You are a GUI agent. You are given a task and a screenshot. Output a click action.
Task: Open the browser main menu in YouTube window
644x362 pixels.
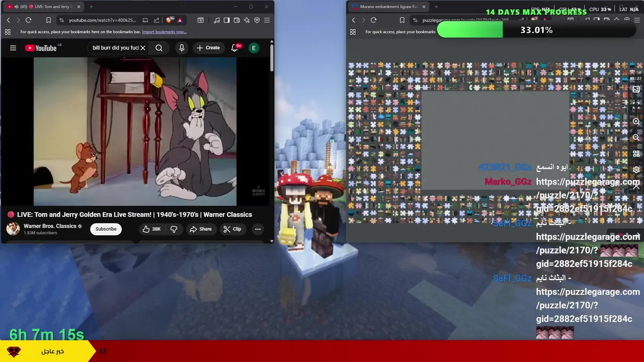coord(267,20)
